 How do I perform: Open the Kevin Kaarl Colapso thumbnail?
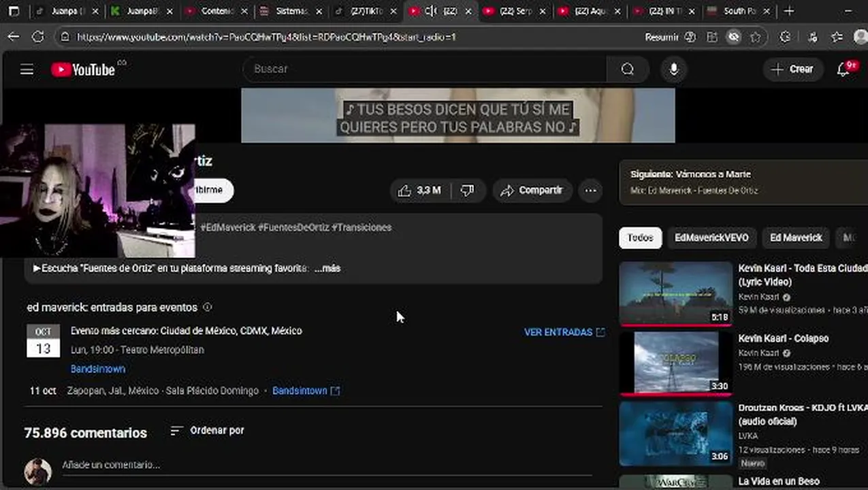(x=675, y=363)
